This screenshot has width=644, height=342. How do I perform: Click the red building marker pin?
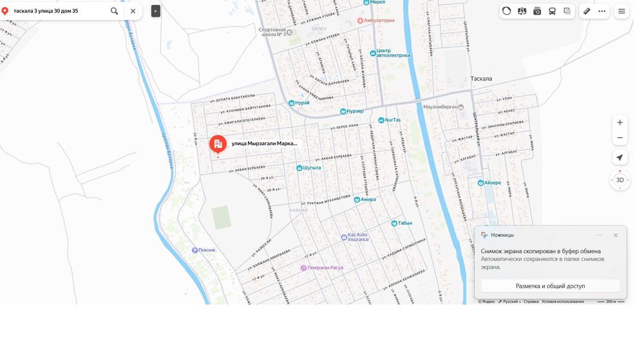pos(218,144)
